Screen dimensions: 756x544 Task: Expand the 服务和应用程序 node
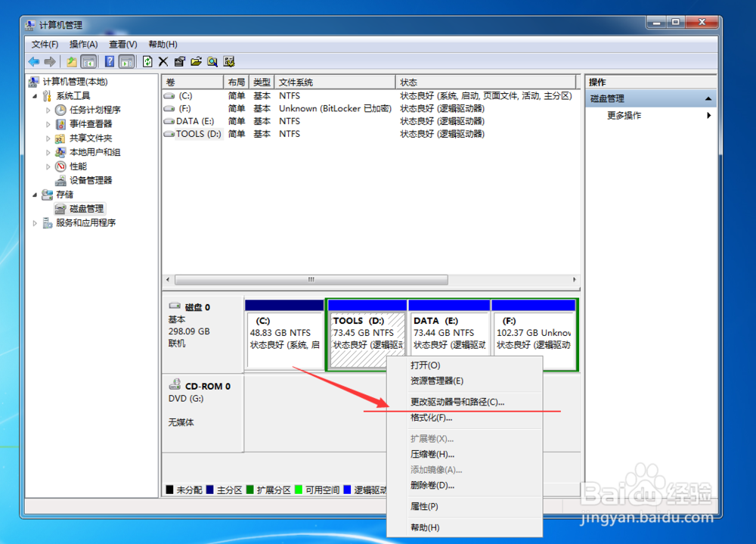pos(35,223)
